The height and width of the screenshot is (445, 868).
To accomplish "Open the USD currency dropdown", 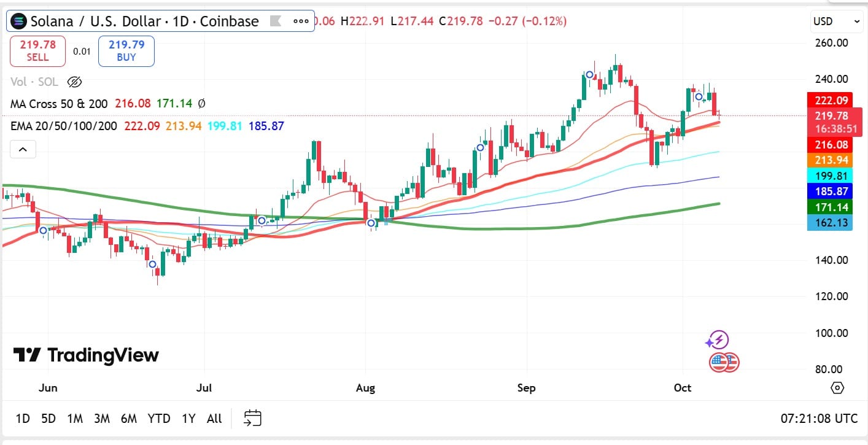I will point(837,21).
